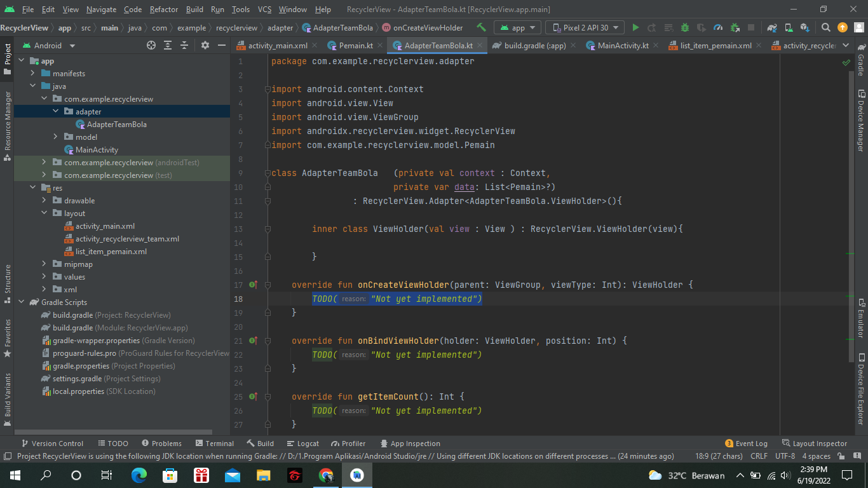Toggle the Project tool window button

7,59
